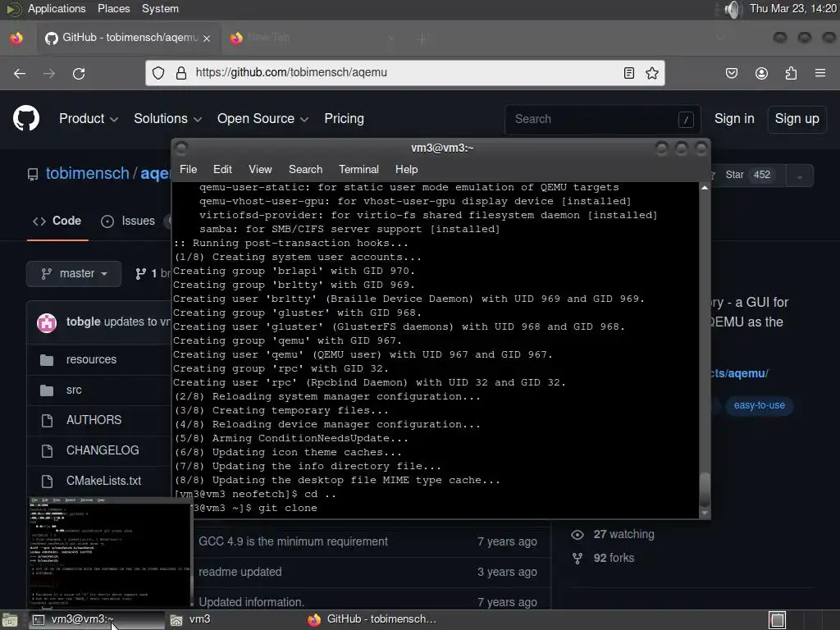
Task: Click the fork icon beside 92 forks
Action: point(577,558)
